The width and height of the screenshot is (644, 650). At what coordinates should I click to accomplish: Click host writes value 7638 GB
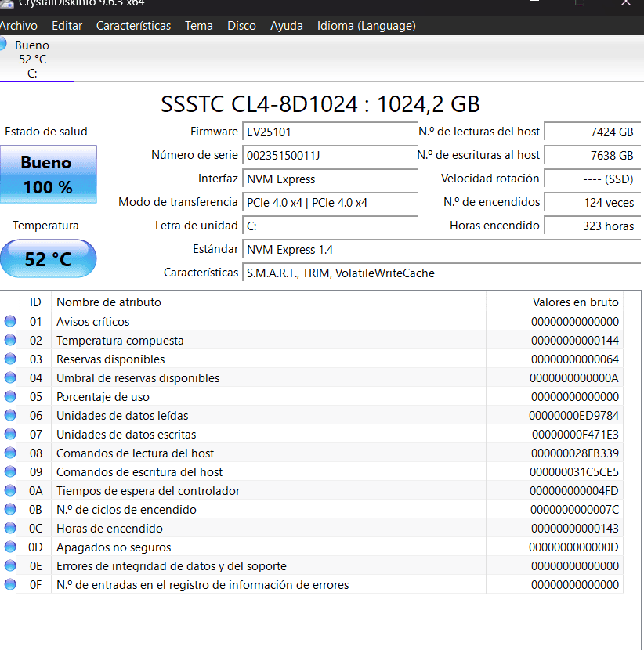592,156
